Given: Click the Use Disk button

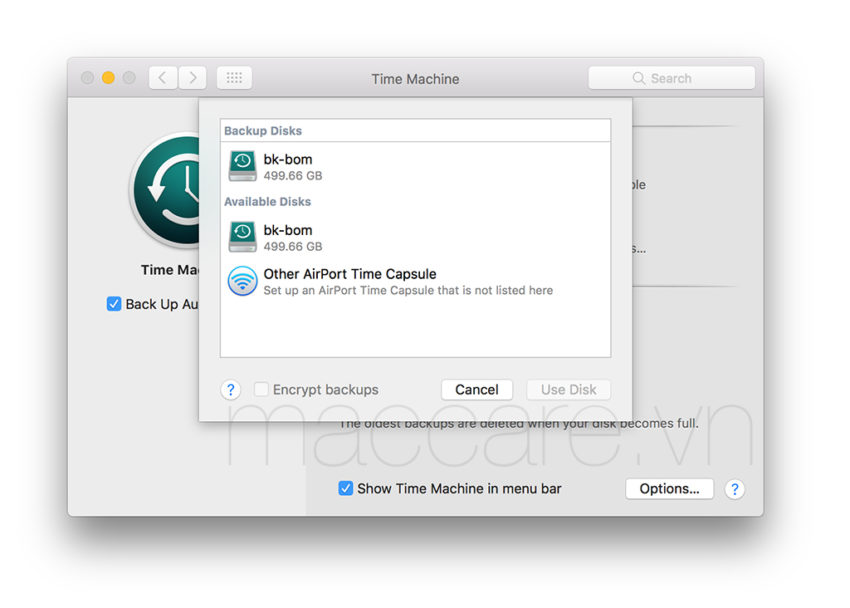Looking at the screenshot, I should 568,390.
